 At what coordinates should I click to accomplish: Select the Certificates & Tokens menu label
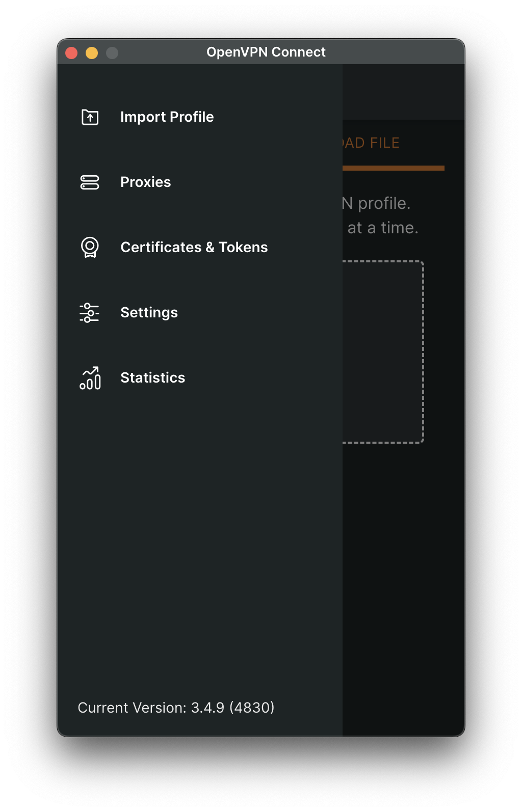pos(194,248)
